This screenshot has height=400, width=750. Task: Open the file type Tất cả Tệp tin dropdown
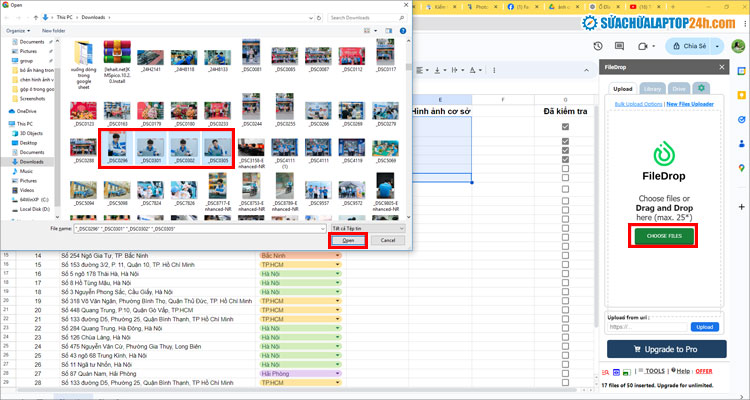coord(368,229)
